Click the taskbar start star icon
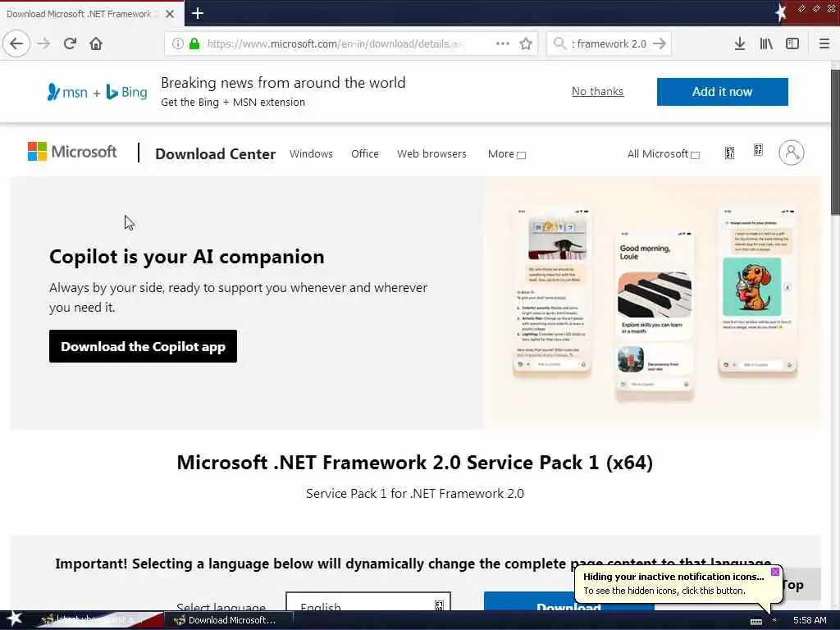The height and width of the screenshot is (630, 840). tap(14, 619)
